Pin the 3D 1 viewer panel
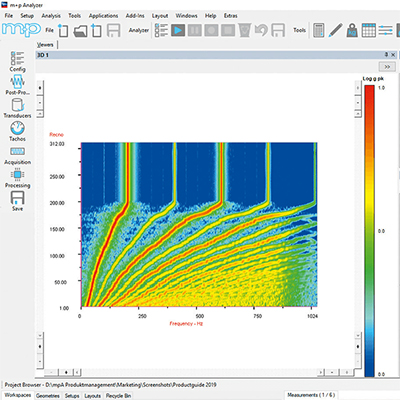This screenshot has height=400, width=400. (386, 54)
